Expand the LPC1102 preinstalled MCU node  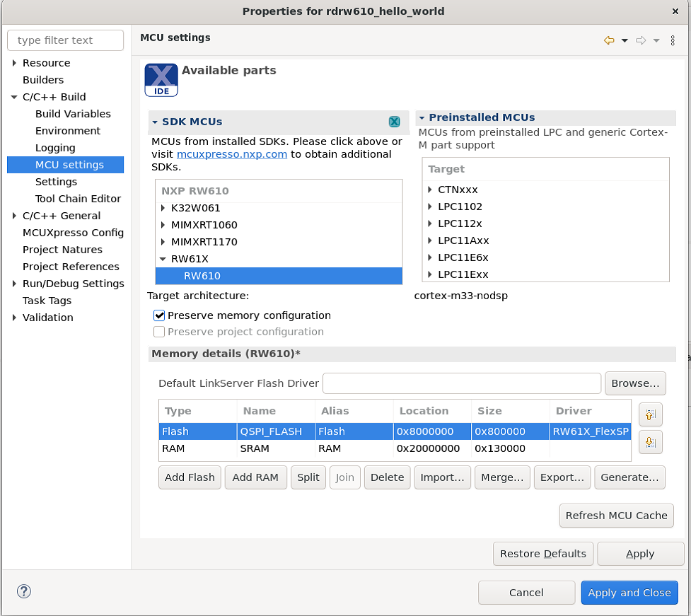(430, 207)
